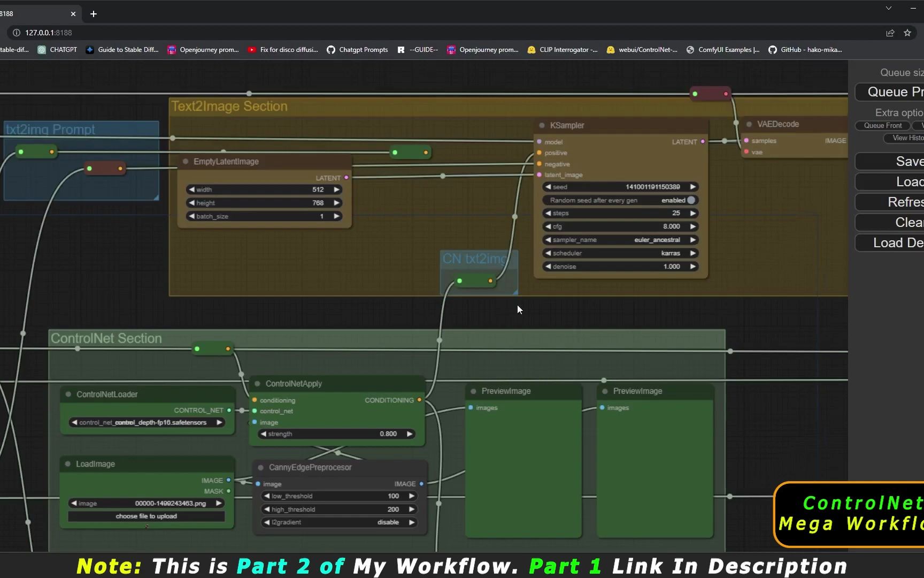Screen dimensions: 924x578
Task: Click EmptyLatentImage LATENT output socket
Action: coord(346,178)
